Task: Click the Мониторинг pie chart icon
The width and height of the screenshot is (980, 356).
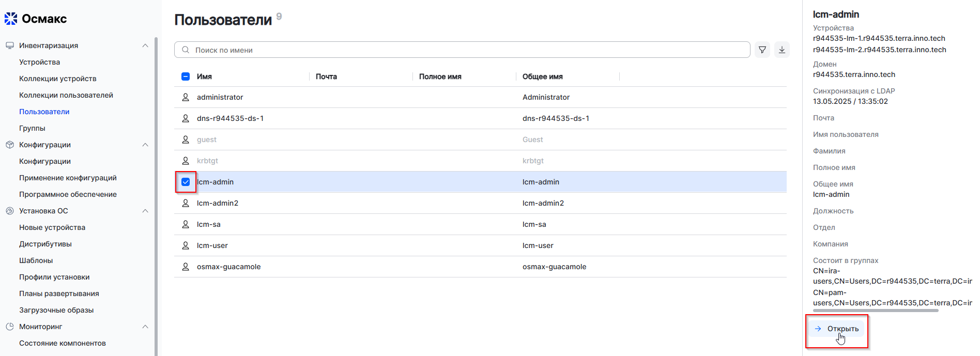Action: point(9,327)
